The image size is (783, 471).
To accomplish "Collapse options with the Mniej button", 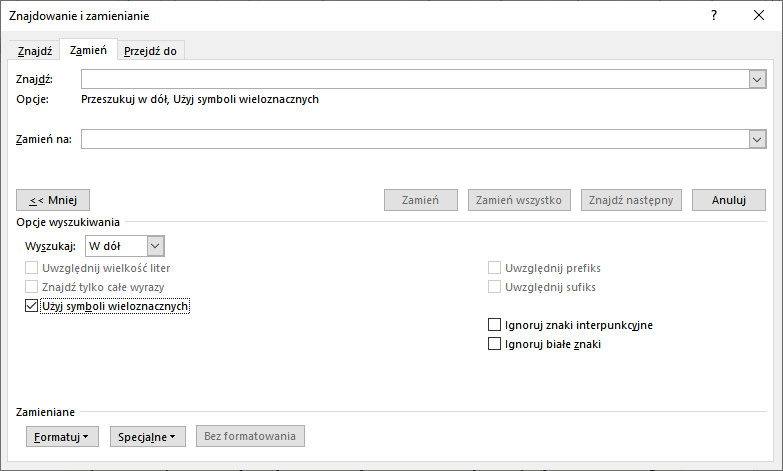I will pyautogui.click(x=54, y=199).
